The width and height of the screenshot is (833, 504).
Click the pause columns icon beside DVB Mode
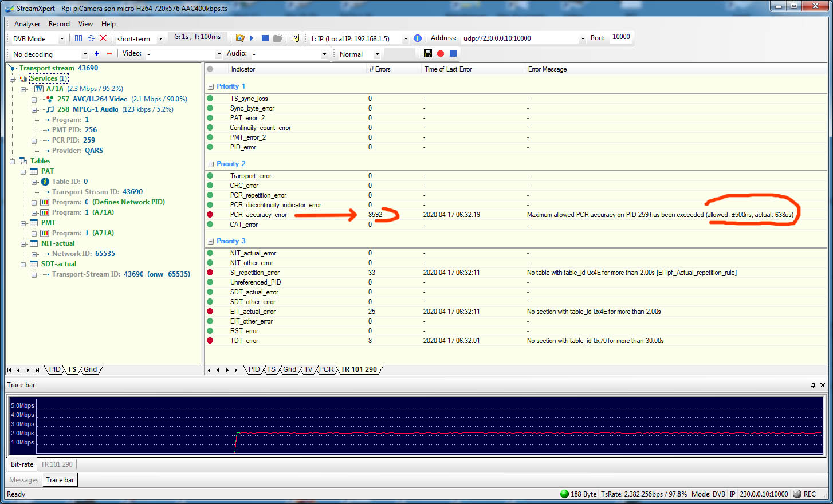coord(78,38)
